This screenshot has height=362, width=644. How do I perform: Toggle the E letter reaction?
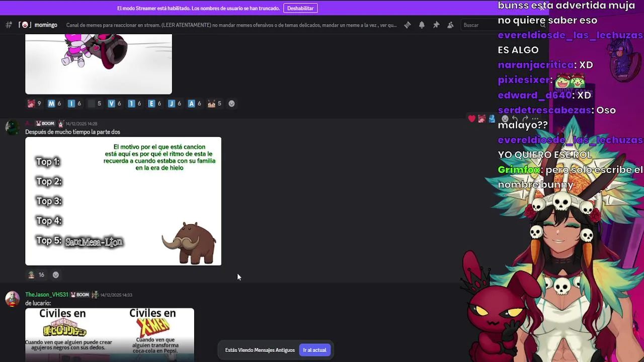click(155, 104)
